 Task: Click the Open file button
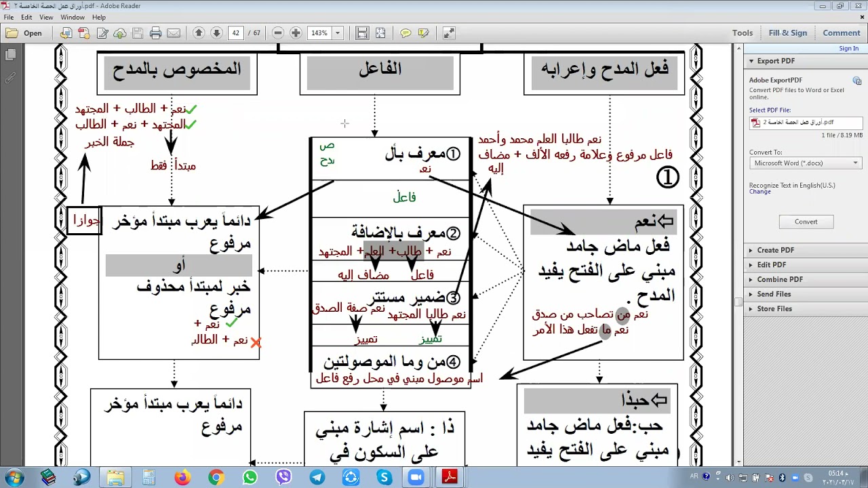(x=24, y=33)
